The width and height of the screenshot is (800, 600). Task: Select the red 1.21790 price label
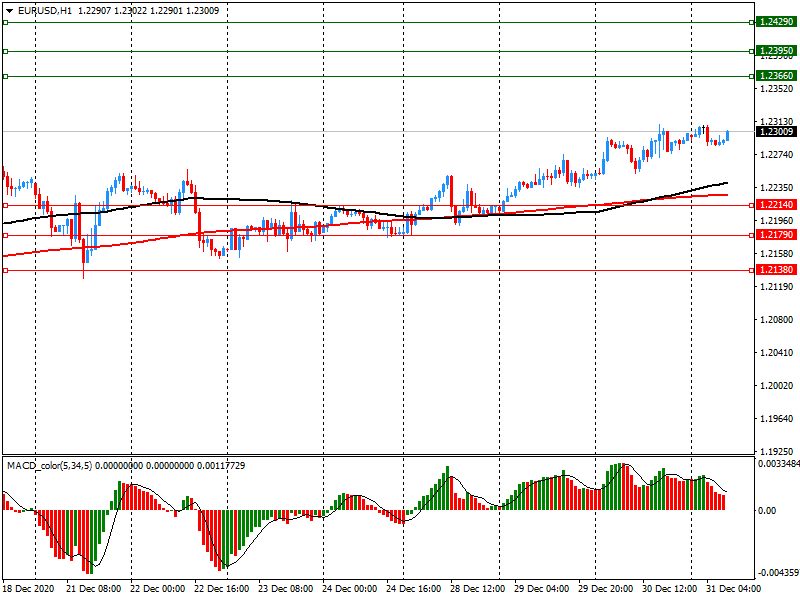tap(776, 235)
